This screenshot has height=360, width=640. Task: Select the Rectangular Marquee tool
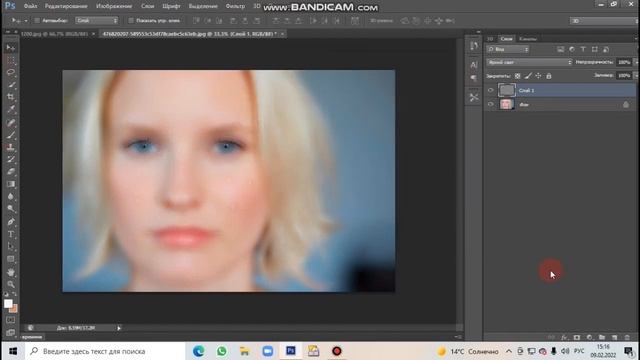click(x=11, y=60)
